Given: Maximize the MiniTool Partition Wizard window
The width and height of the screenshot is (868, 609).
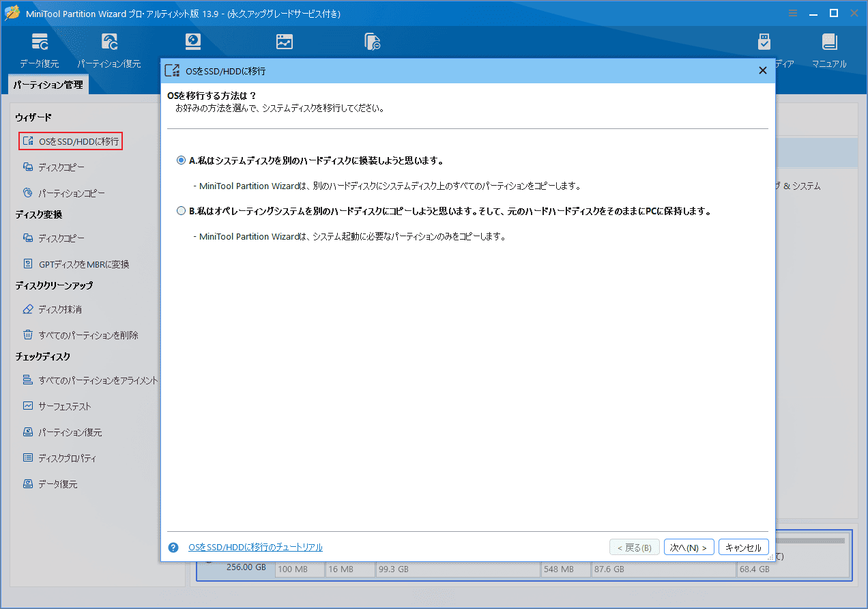Looking at the screenshot, I should (x=833, y=13).
